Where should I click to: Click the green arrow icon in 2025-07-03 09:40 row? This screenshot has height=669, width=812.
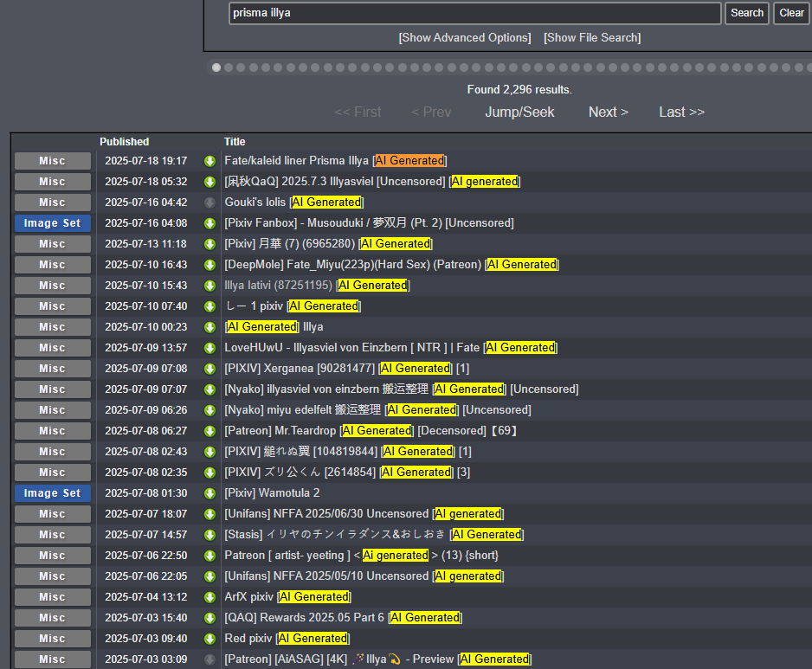(x=209, y=639)
